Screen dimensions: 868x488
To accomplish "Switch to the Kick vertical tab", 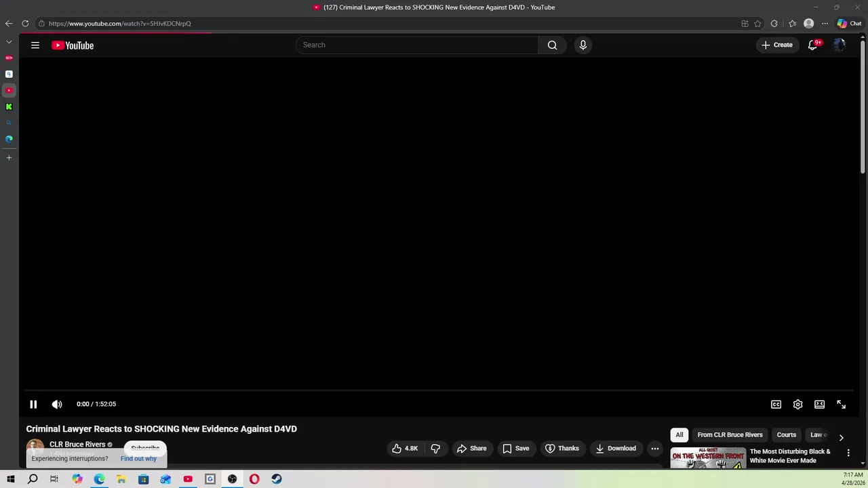I will click(x=9, y=106).
